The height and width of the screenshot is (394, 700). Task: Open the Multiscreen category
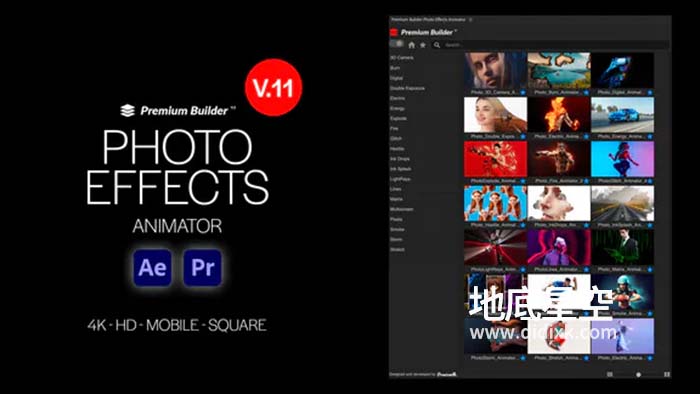click(402, 209)
